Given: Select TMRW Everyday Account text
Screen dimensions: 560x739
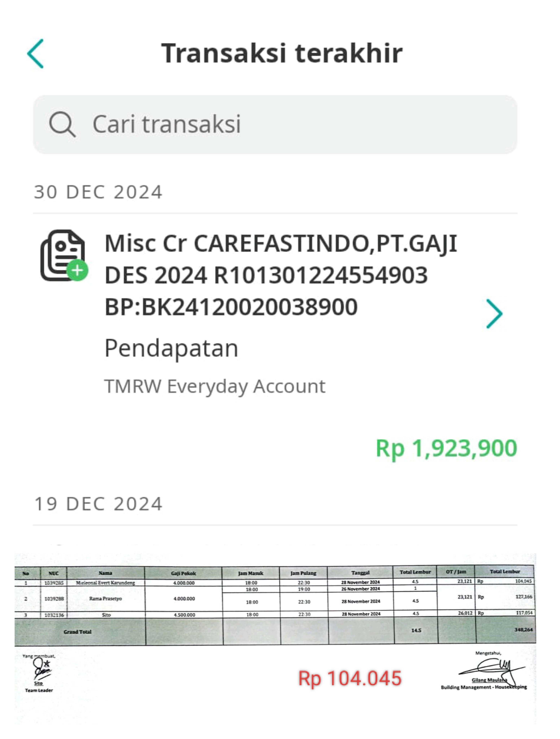Looking at the screenshot, I should [x=215, y=386].
